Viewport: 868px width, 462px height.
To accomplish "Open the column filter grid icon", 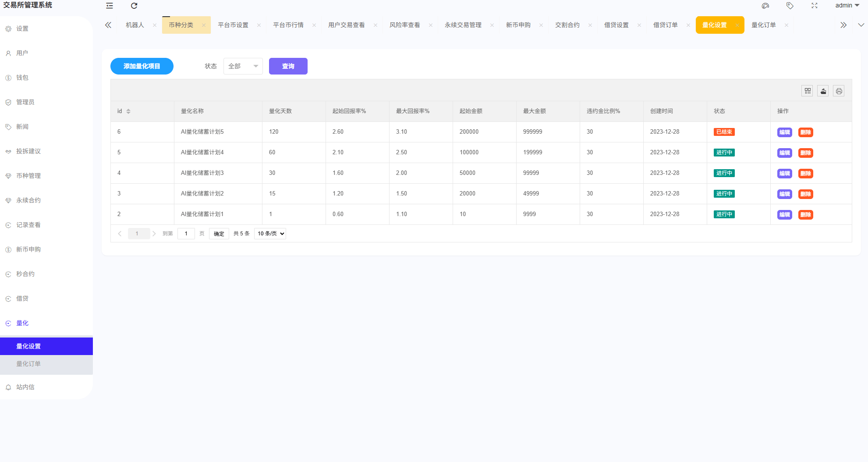I will pos(808,91).
